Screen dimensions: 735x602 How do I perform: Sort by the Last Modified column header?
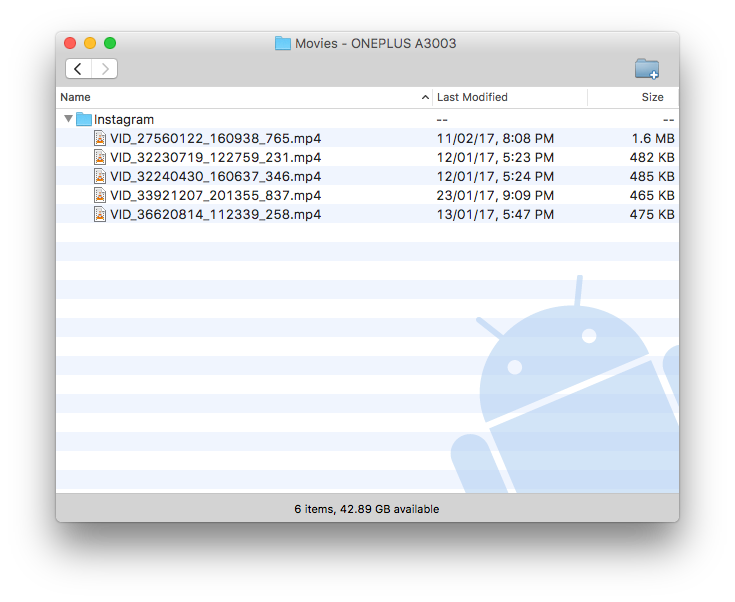(x=472, y=98)
